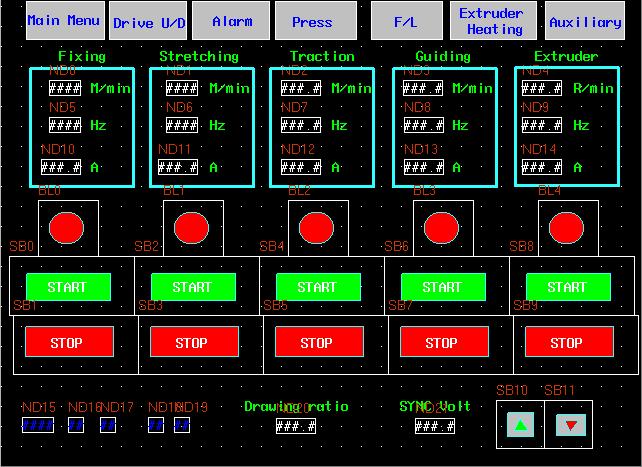The height and width of the screenshot is (467, 642).
Task: Switch to the Alarm page
Action: (231, 21)
